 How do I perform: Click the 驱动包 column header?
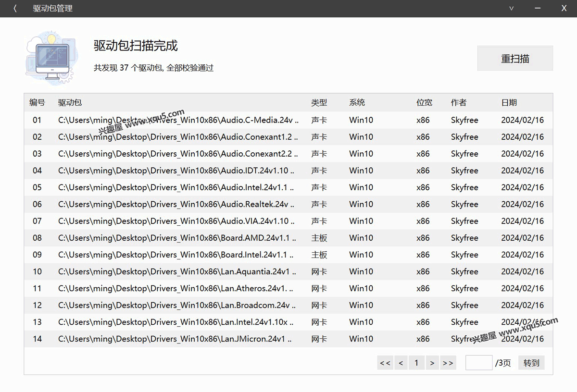(70, 102)
